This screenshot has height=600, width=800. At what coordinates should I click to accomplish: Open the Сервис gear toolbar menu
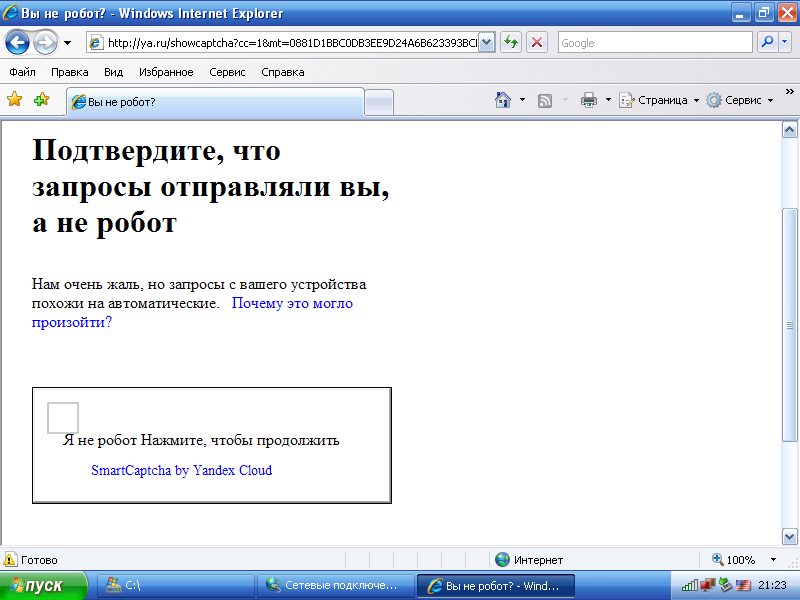(x=740, y=100)
